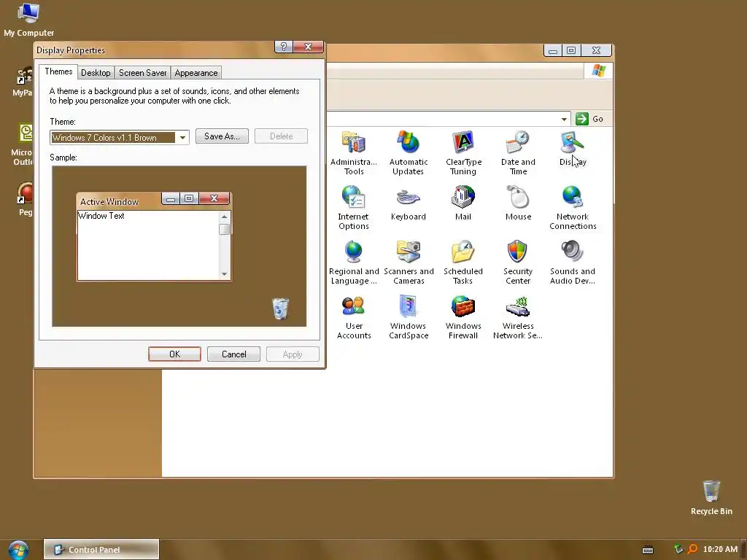Open Mouse settings icon
Screen dimensions: 747x560
pyautogui.click(x=518, y=203)
